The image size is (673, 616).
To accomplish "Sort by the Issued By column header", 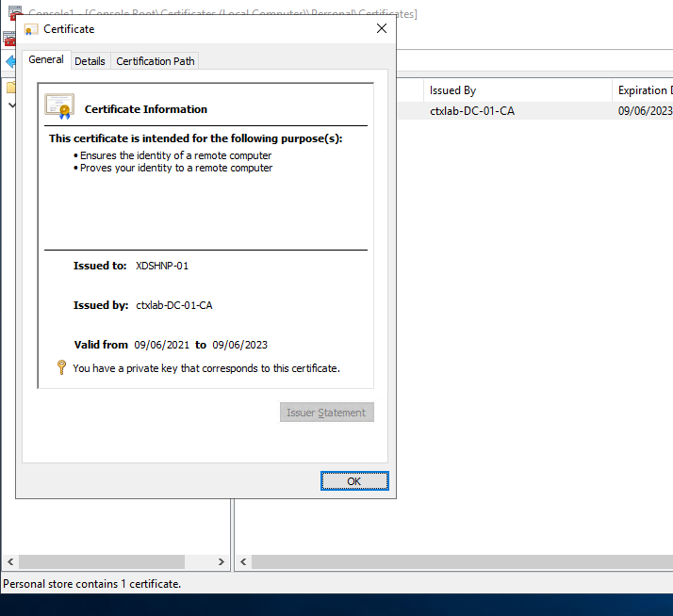I will click(x=452, y=90).
